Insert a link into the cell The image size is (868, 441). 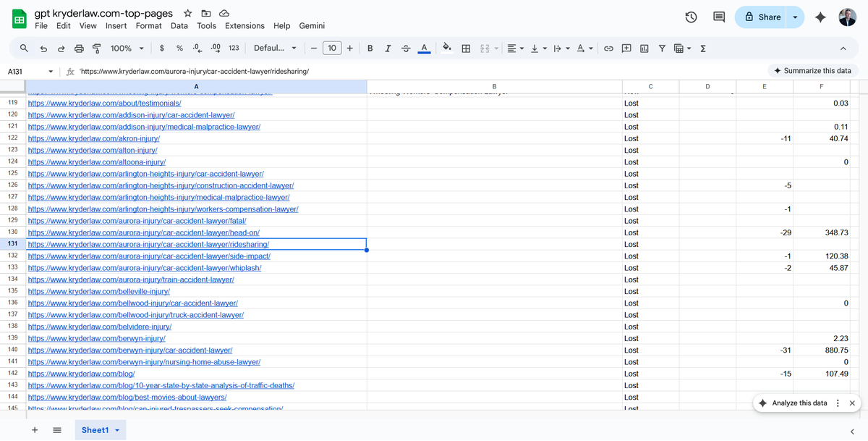(x=609, y=49)
